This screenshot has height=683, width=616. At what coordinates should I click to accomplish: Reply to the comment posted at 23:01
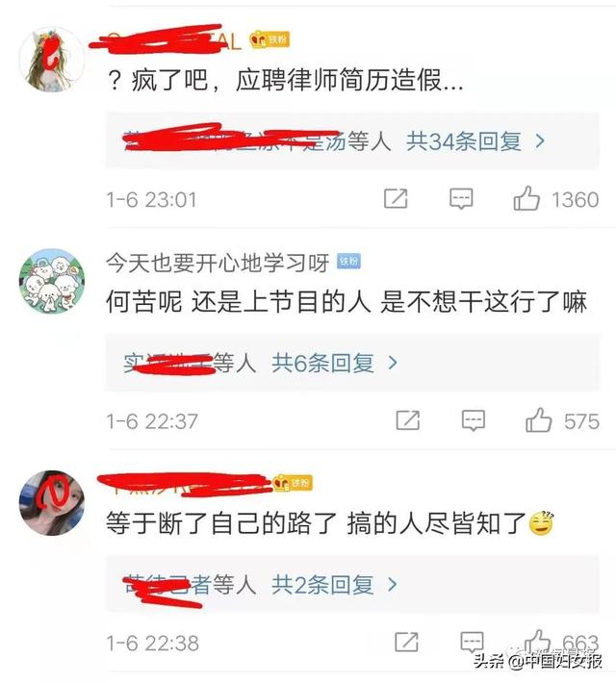pyautogui.click(x=461, y=199)
